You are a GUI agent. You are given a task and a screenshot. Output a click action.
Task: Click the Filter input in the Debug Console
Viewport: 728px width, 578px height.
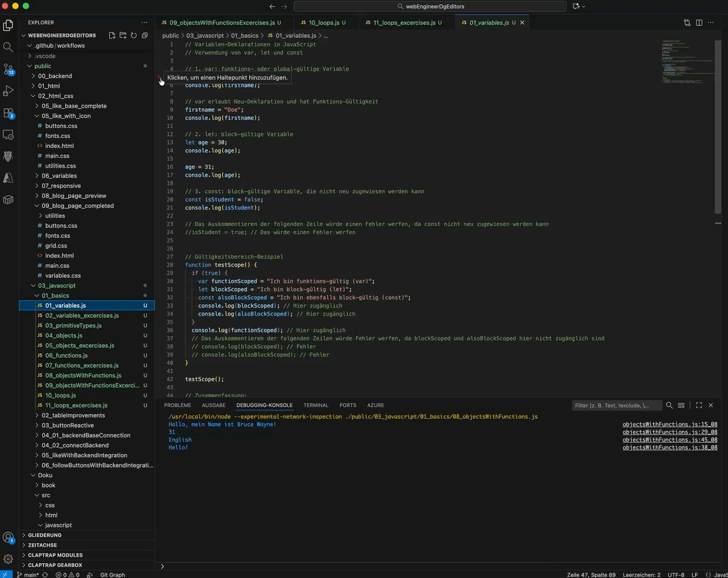(x=616, y=405)
